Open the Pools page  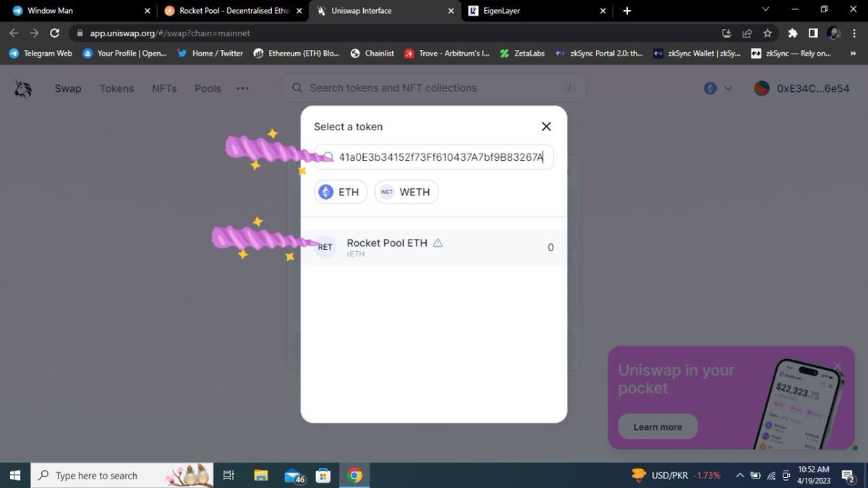coord(208,88)
